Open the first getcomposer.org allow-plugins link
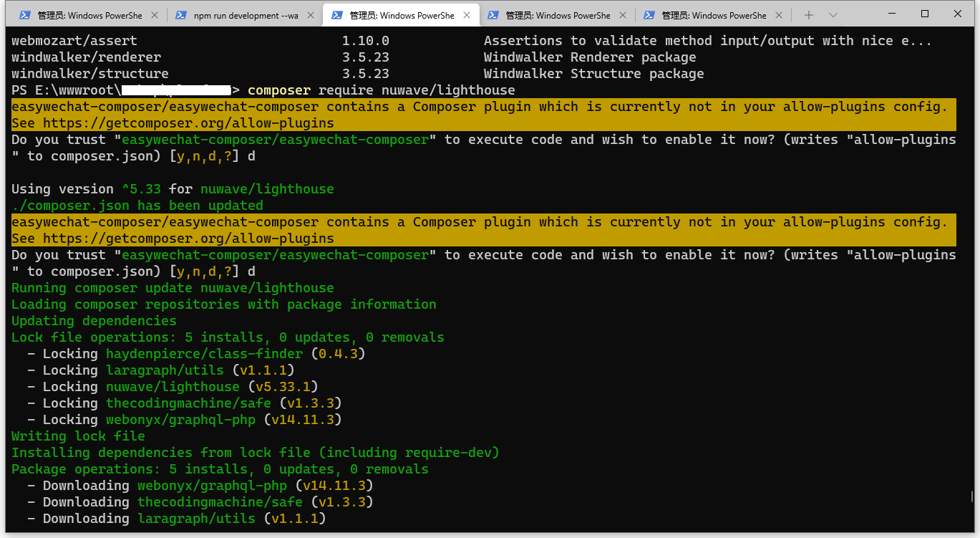The width and height of the screenshot is (980, 538). tap(188, 123)
